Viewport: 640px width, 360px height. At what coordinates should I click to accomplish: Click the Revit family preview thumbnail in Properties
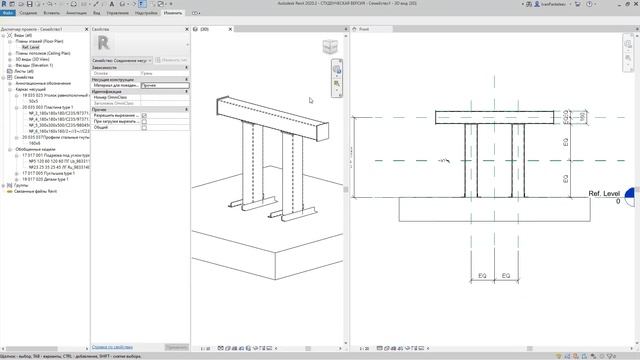coord(103,43)
